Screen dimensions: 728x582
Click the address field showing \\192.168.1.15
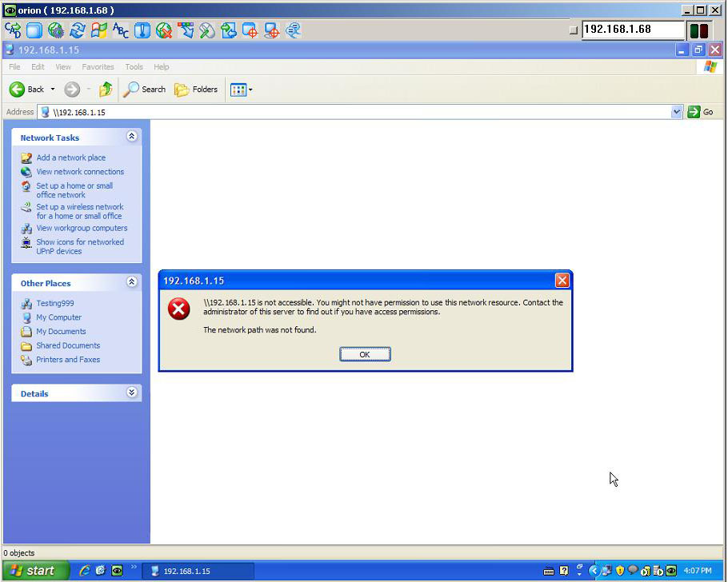pos(355,112)
